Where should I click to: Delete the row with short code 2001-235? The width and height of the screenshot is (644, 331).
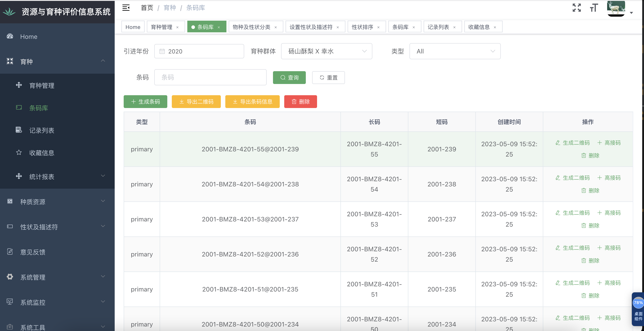tap(590, 295)
